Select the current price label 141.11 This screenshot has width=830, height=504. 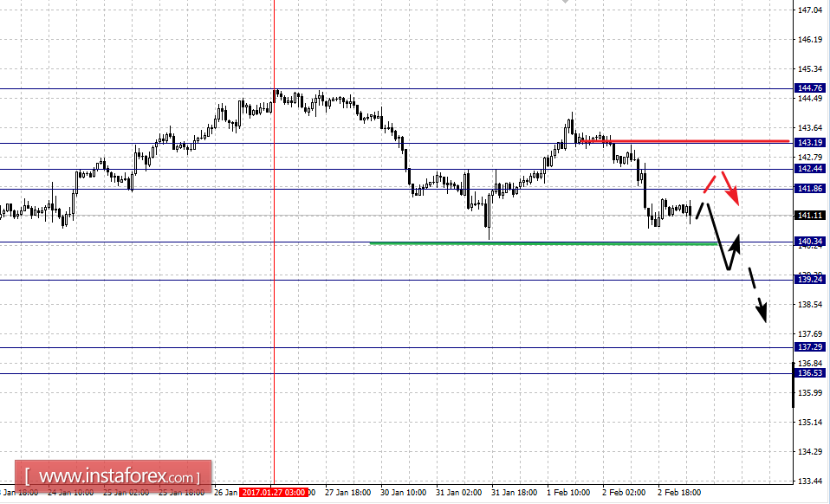tap(810, 216)
